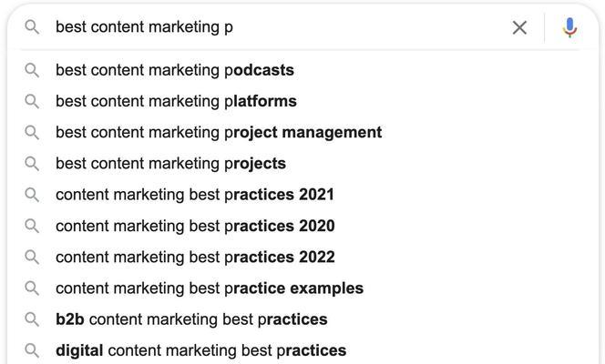The height and width of the screenshot is (364, 605).
Task: Focus the search text input field
Action: coord(278,27)
